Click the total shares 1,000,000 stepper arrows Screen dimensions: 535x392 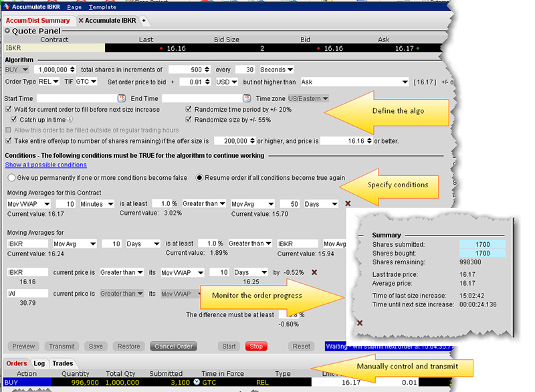(72, 70)
